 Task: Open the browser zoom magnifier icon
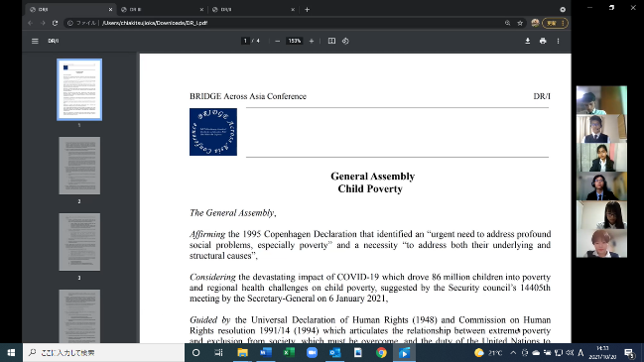[x=508, y=23]
